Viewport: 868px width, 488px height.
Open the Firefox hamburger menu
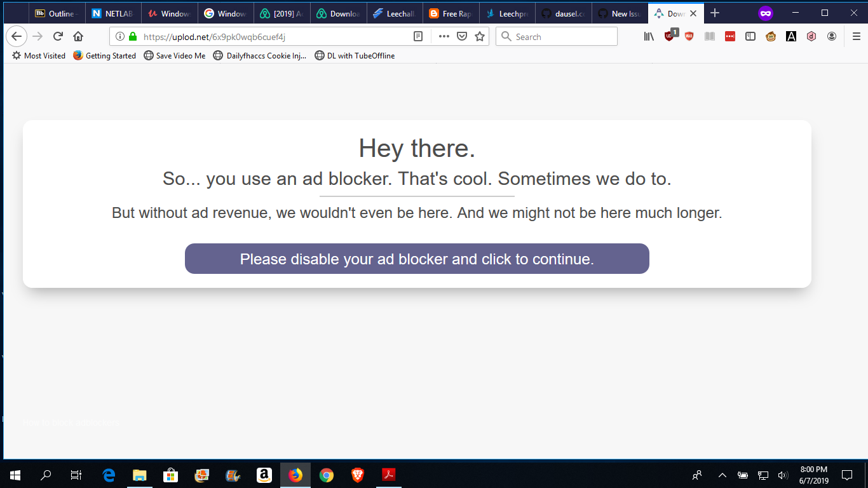[857, 36]
